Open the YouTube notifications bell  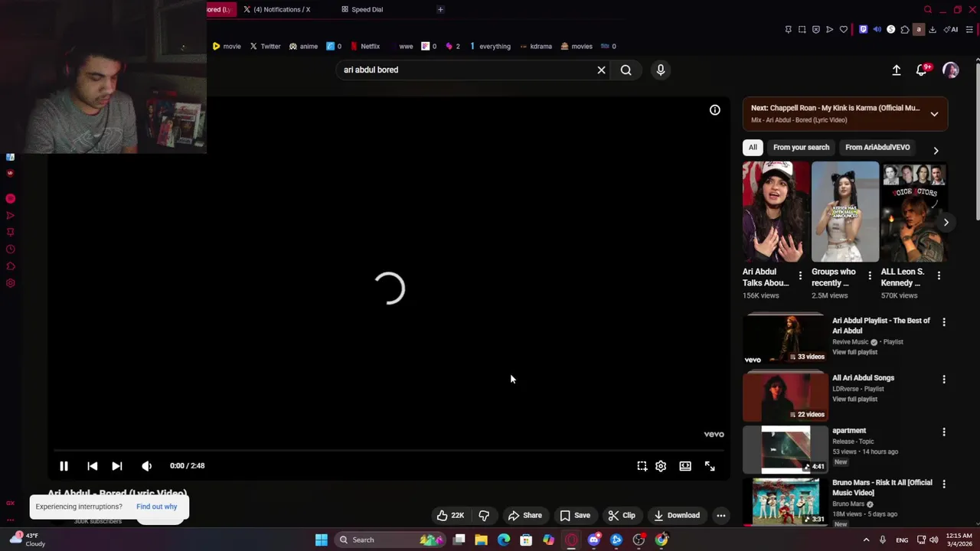click(x=922, y=70)
